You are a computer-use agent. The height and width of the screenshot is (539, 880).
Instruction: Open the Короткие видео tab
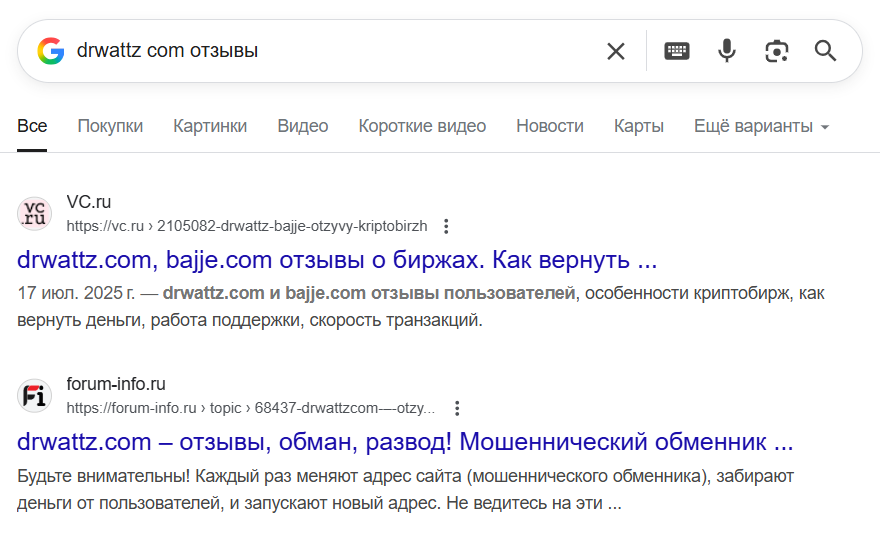(x=422, y=126)
